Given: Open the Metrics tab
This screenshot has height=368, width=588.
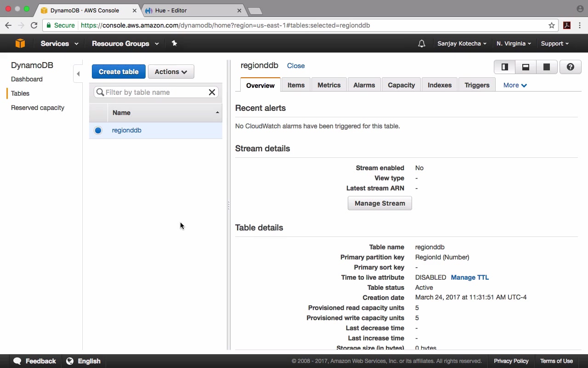Looking at the screenshot, I should coord(329,85).
